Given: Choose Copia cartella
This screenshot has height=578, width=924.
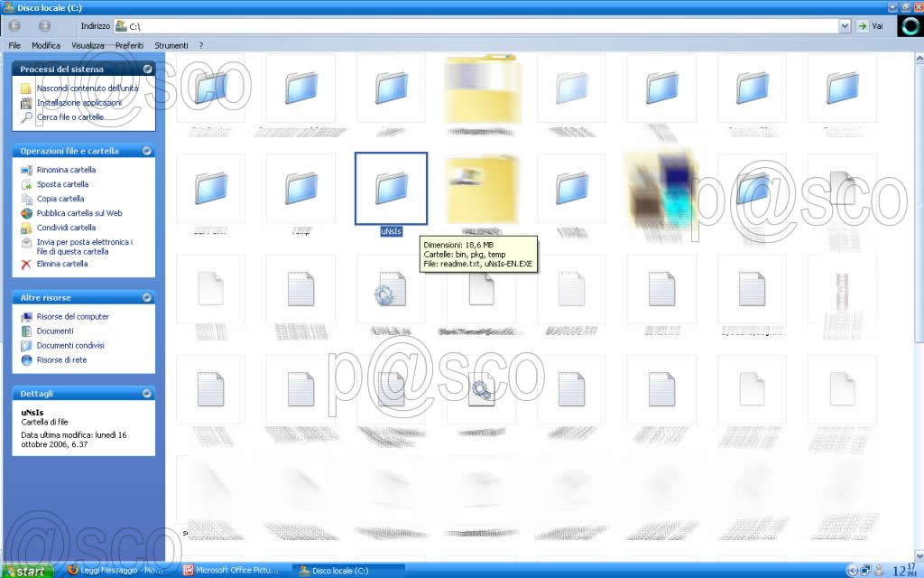Looking at the screenshot, I should [60, 199].
